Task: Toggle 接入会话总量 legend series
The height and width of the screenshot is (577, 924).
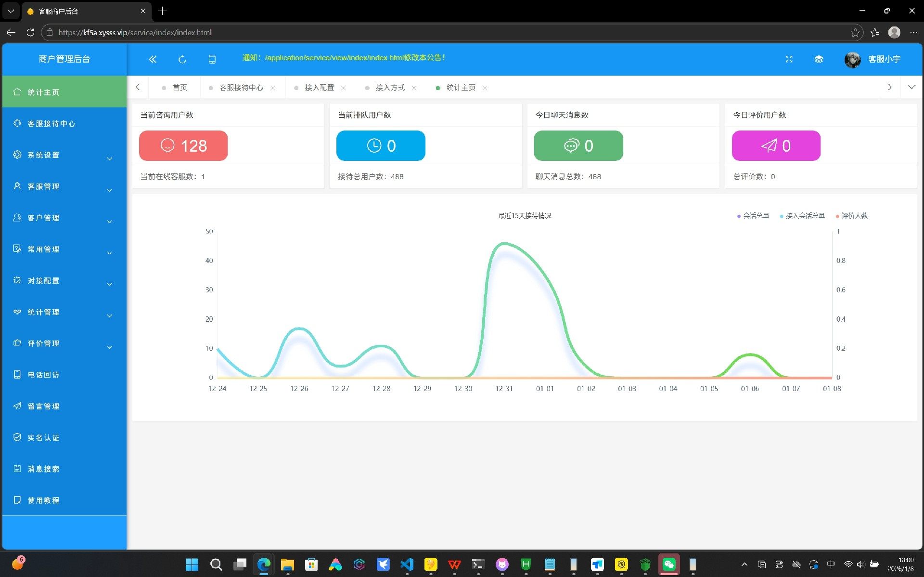Action: pyautogui.click(x=803, y=216)
